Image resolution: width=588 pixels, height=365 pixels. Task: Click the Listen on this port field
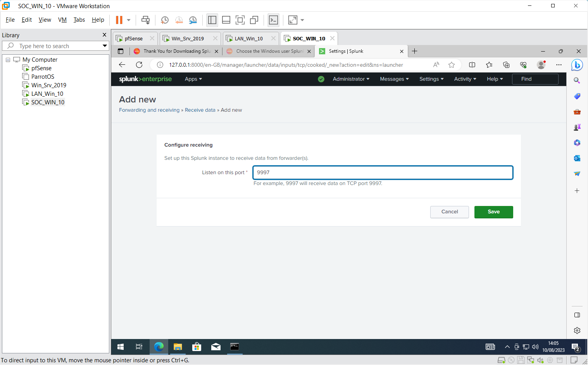point(383,173)
